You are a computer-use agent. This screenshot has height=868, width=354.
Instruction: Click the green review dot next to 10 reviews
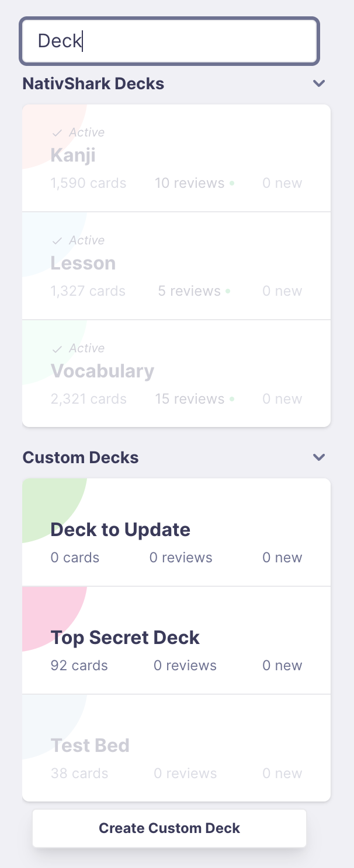pos(233,183)
